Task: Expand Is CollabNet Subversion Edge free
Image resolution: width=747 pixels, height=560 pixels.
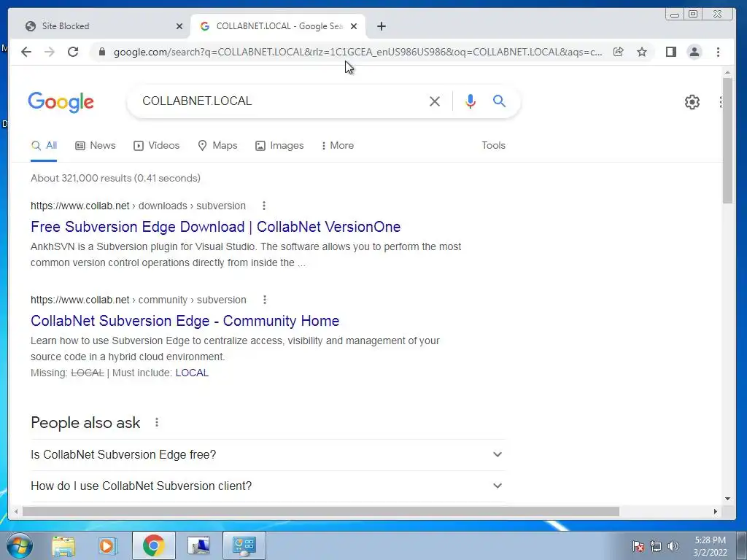Action: click(x=267, y=455)
